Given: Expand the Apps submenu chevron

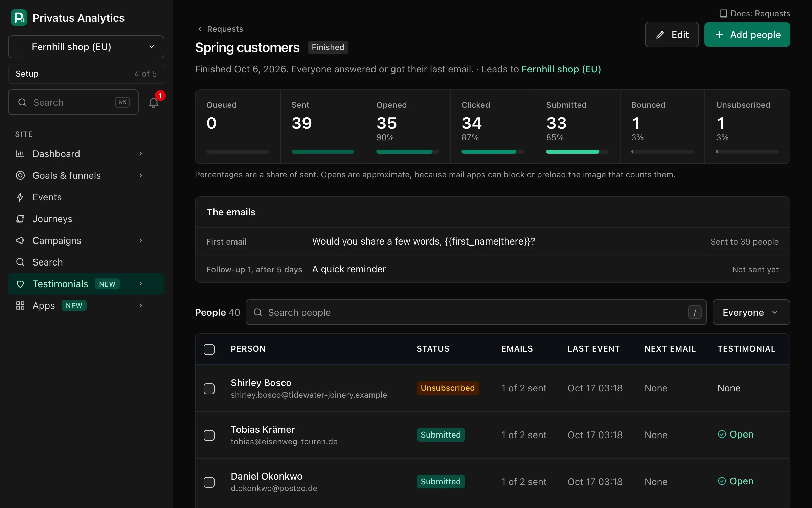Looking at the screenshot, I should pyautogui.click(x=141, y=305).
